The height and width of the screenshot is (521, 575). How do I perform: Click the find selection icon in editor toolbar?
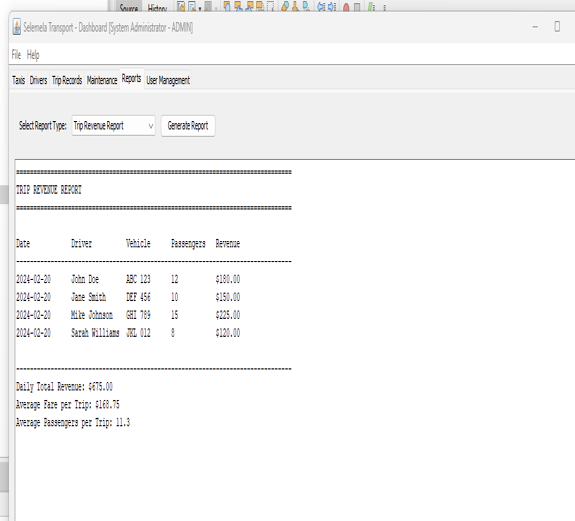point(227,7)
